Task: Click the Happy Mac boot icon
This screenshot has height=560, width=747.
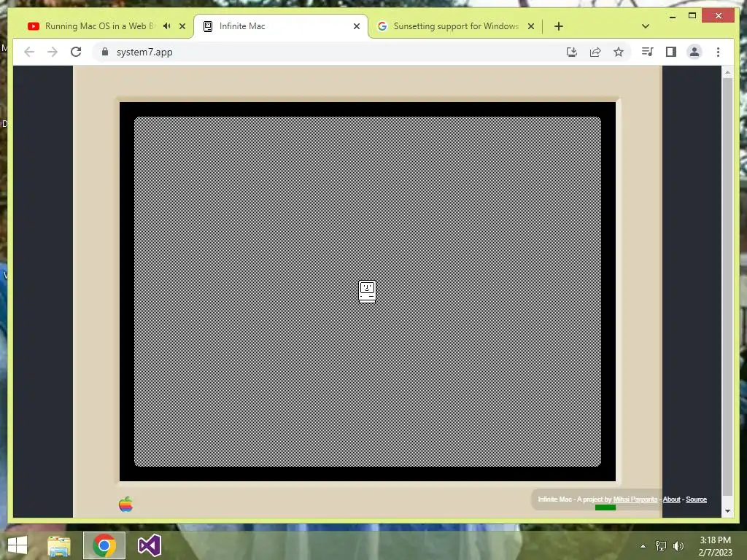Action: (367, 292)
